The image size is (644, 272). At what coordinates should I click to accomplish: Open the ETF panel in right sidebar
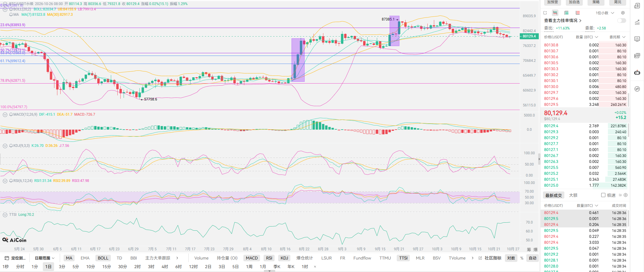637,56
